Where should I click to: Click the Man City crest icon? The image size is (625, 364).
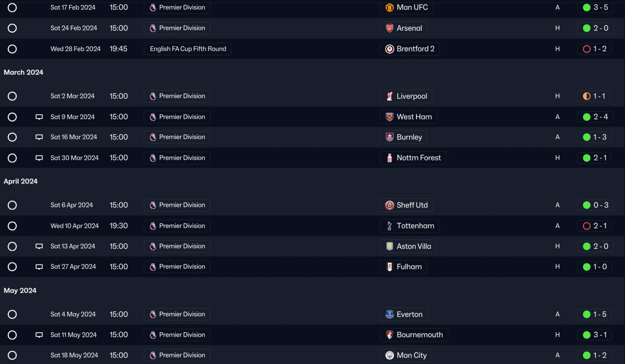(x=390, y=356)
